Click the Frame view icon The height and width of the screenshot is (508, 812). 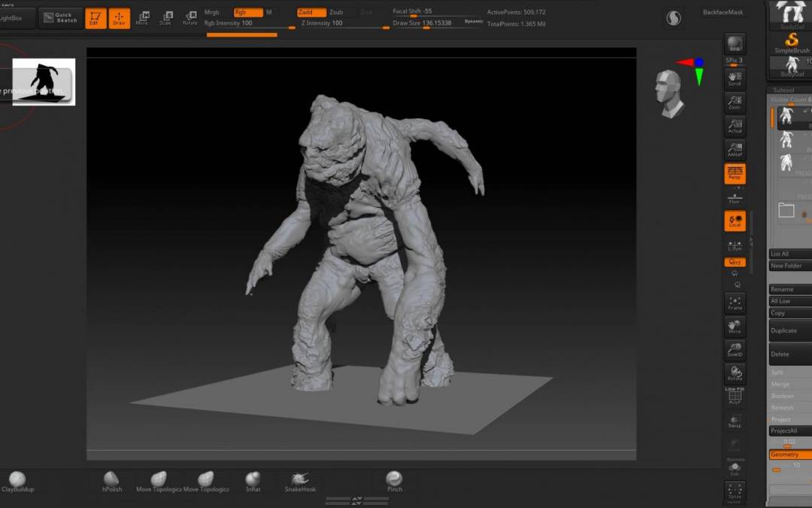(x=735, y=303)
